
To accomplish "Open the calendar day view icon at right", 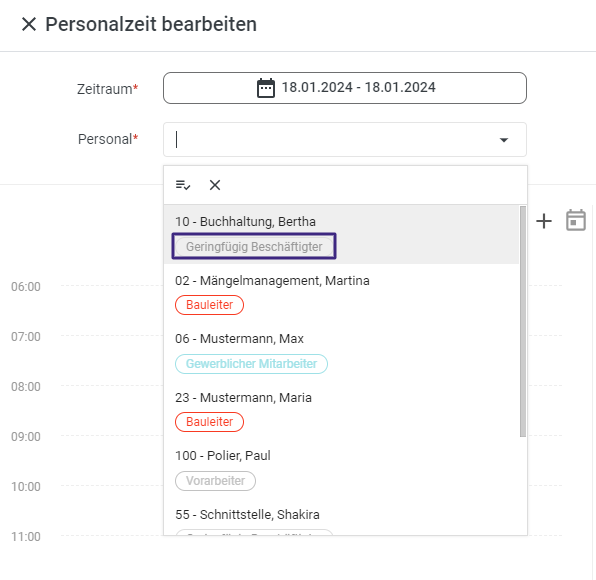I will click(x=576, y=220).
